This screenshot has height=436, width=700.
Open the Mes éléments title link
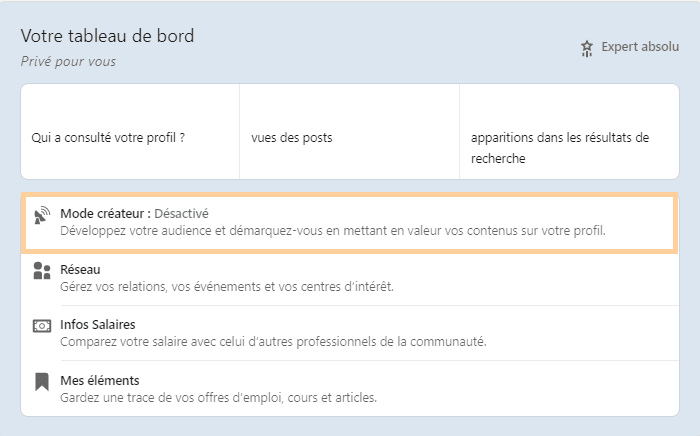pyautogui.click(x=99, y=380)
